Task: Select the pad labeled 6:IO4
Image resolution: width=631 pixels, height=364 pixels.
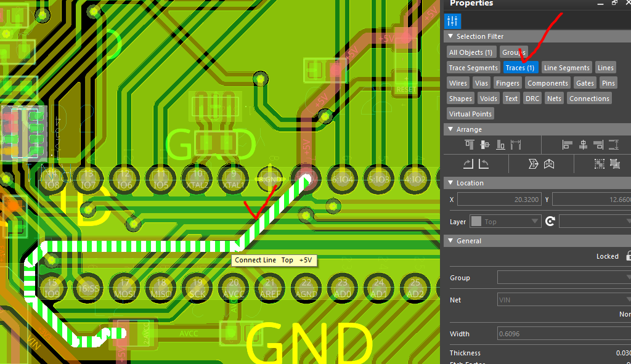Action: point(343,179)
